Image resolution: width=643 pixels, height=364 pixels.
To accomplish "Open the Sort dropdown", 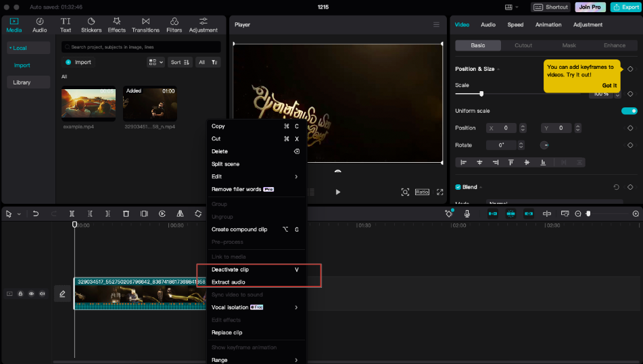I will click(x=180, y=62).
